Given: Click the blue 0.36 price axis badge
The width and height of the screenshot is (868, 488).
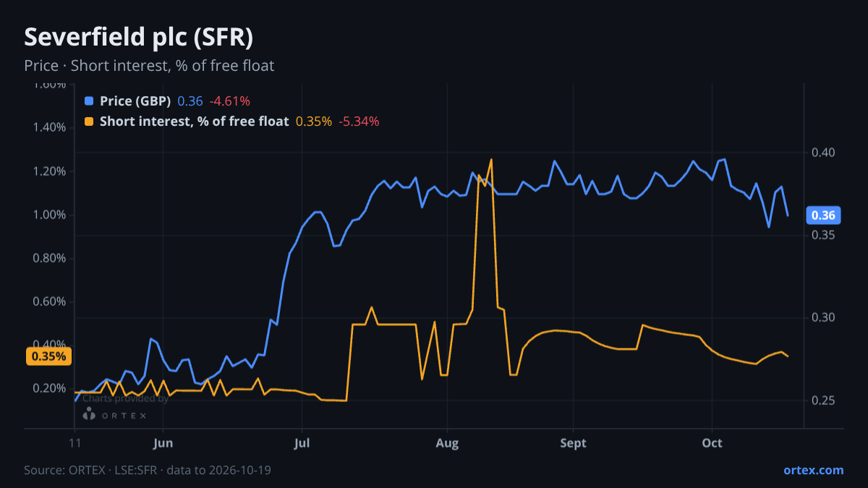Looking at the screenshot, I should point(823,215).
